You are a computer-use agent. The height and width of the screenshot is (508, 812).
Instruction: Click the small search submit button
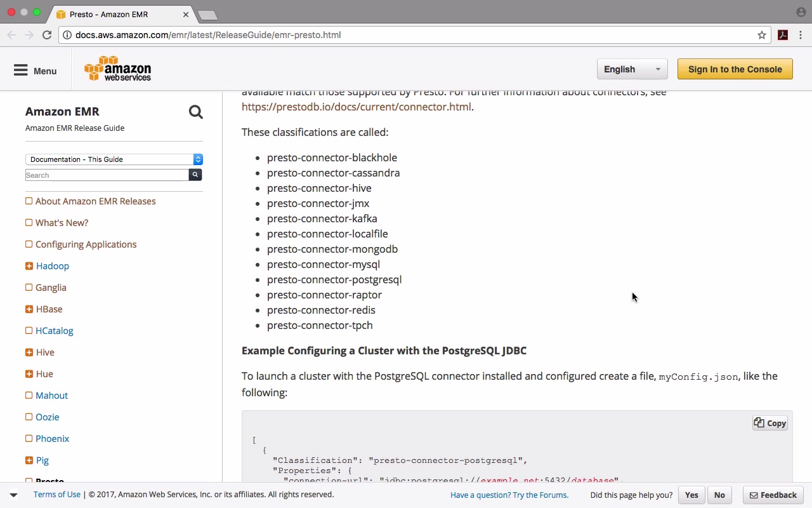point(195,175)
